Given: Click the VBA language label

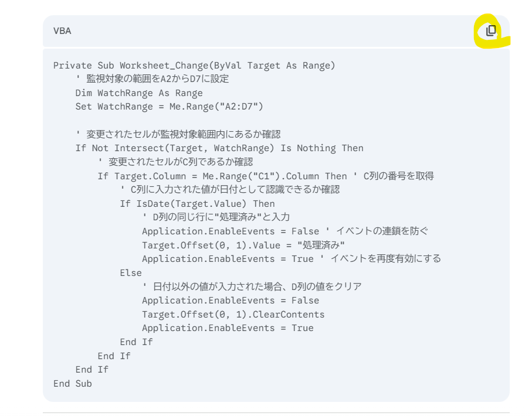Looking at the screenshot, I should point(62,31).
